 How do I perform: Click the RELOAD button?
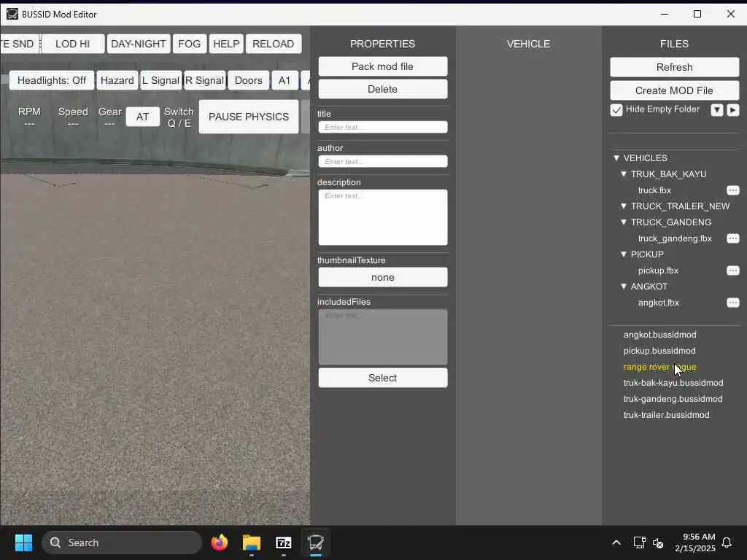274,44
